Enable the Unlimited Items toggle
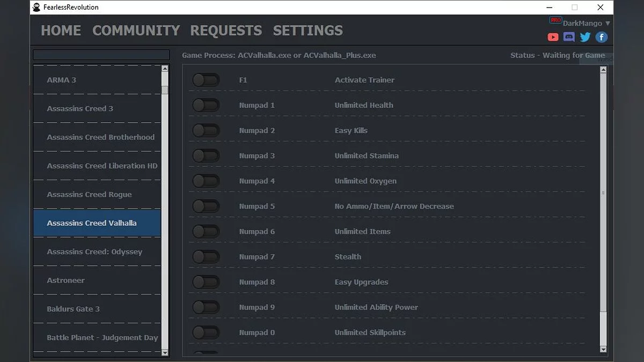Viewport: 644px width, 362px height. (206, 231)
